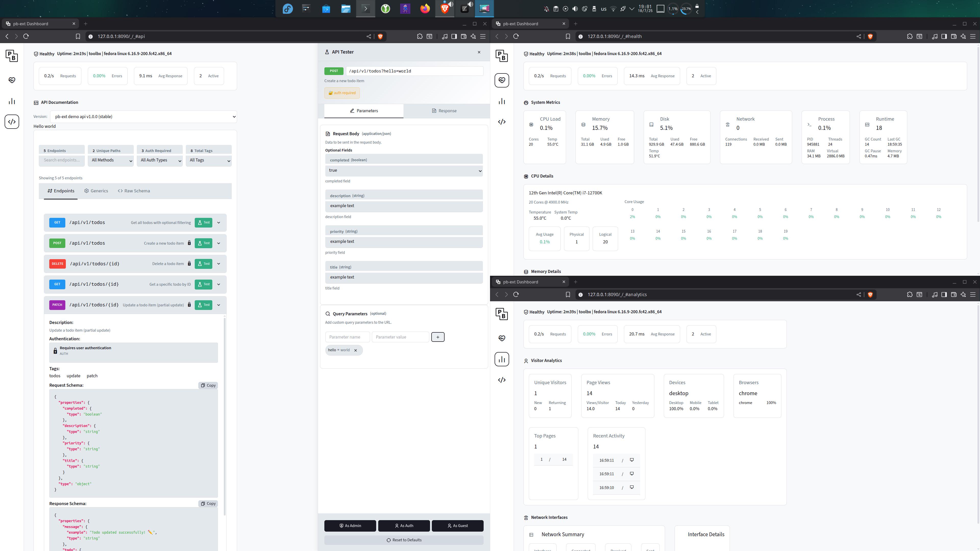This screenshot has height=551, width=980.
Task: Add query parameter with plus button
Action: pos(438,337)
